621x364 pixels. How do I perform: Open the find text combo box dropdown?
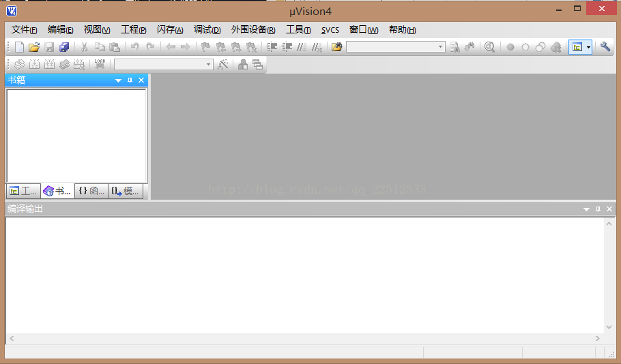coord(440,46)
